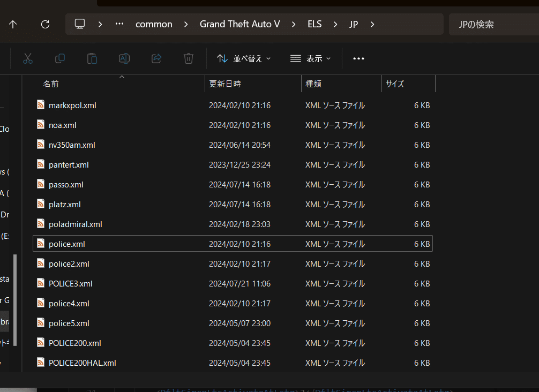The width and height of the screenshot is (539, 392).
Task: Open the 表示 view dropdown
Action: click(x=310, y=58)
